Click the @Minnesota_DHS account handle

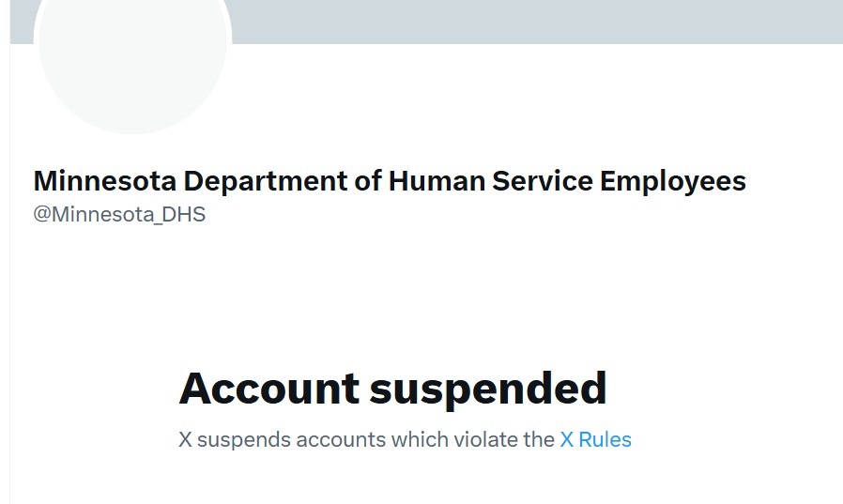(119, 214)
